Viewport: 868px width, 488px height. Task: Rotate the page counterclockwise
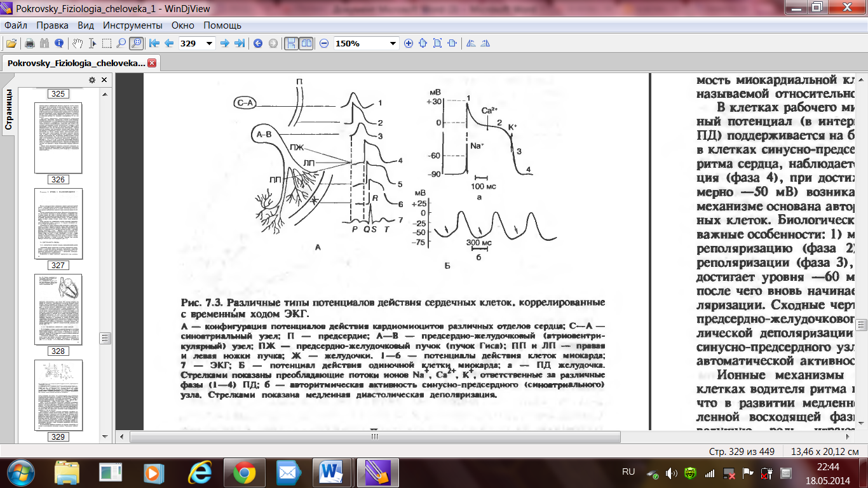(x=471, y=43)
